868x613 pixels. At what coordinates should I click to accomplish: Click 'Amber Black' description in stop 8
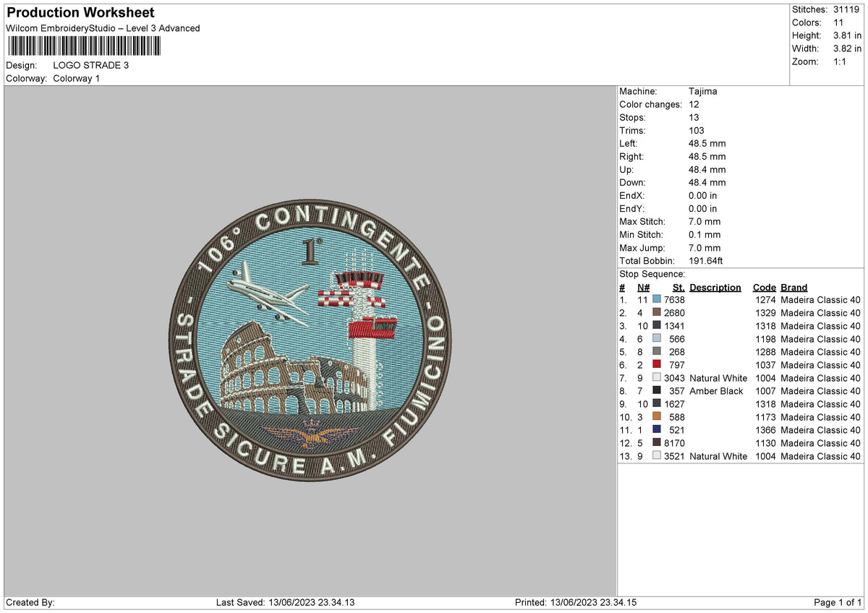[x=716, y=390]
